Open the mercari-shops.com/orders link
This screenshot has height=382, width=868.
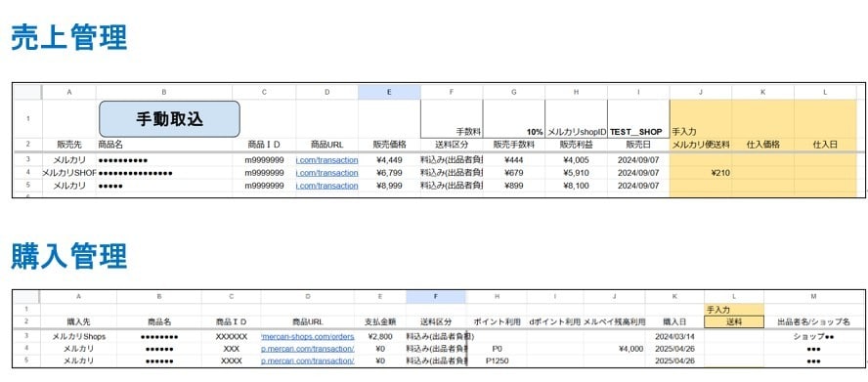[x=307, y=336]
